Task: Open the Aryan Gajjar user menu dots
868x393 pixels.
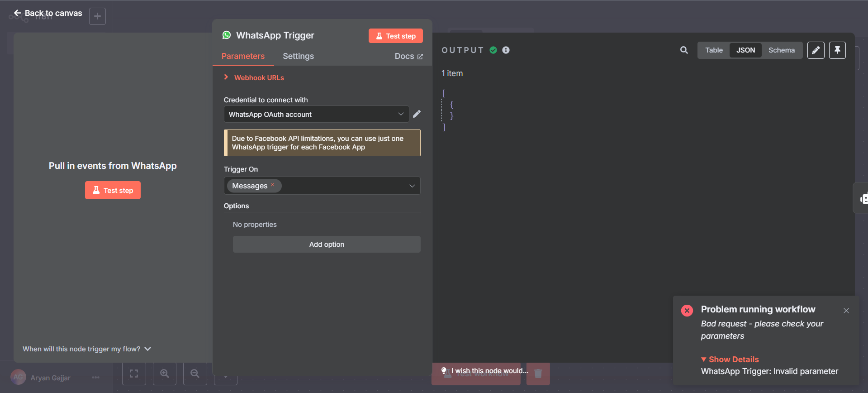Action: pos(95,377)
